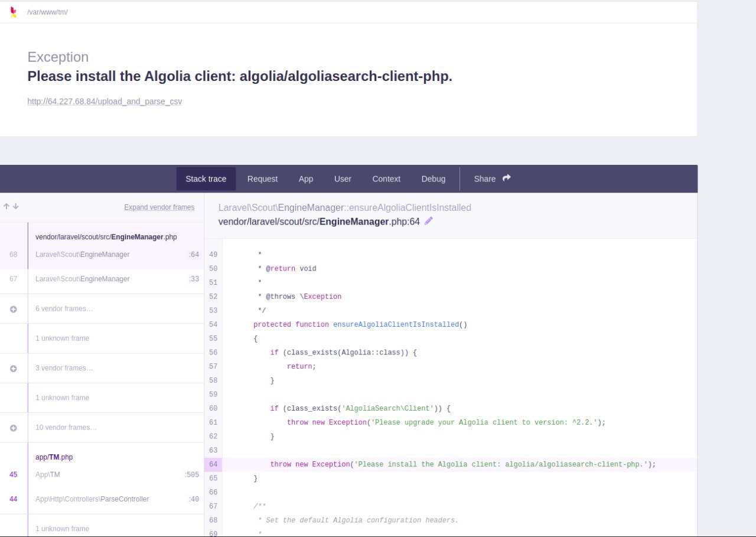
Task: Open the upload_and_parse_csv URL link
Action: point(105,102)
